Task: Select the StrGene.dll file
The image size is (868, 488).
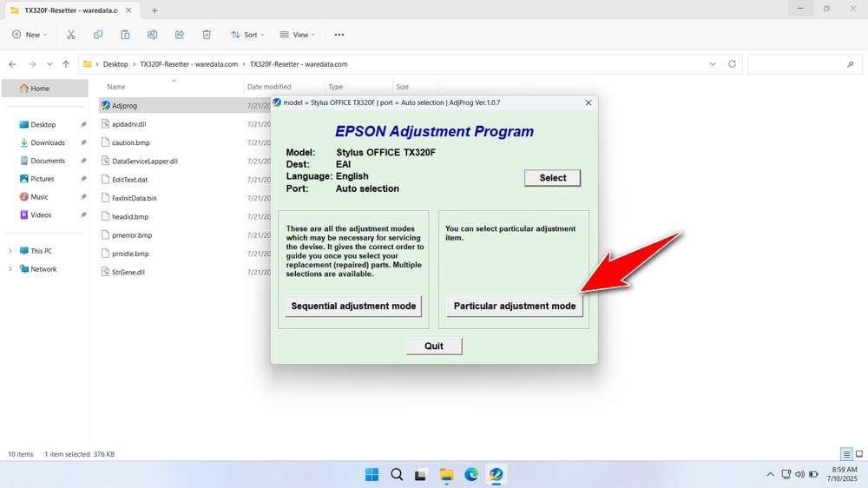Action: coord(128,272)
